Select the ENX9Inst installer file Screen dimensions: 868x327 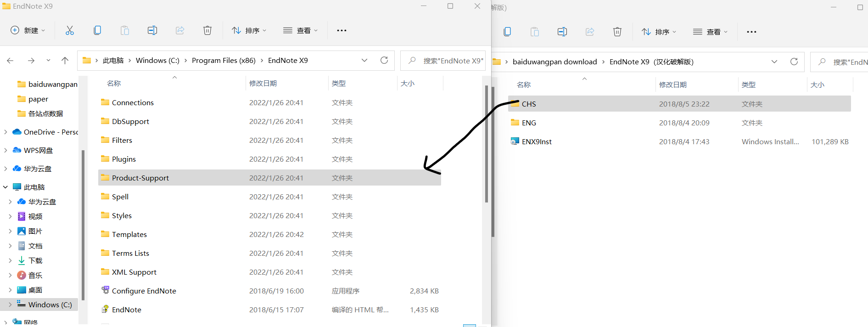pyautogui.click(x=679, y=141)
